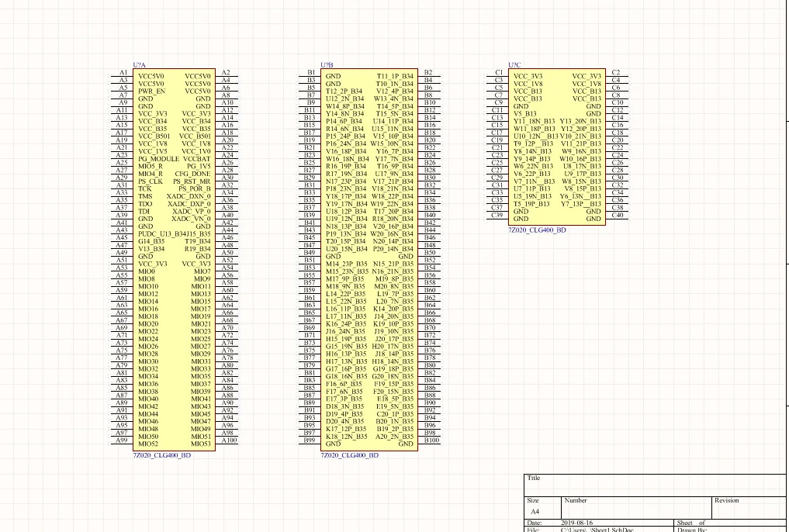Click the 7Z020_CLG400_BD comment under part U?C
Image resolution: width=789 pixels, height=532 pixels.
(537, 230)
